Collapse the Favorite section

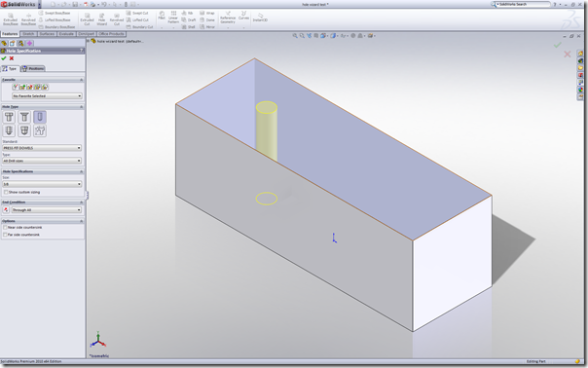click(82, 80)
